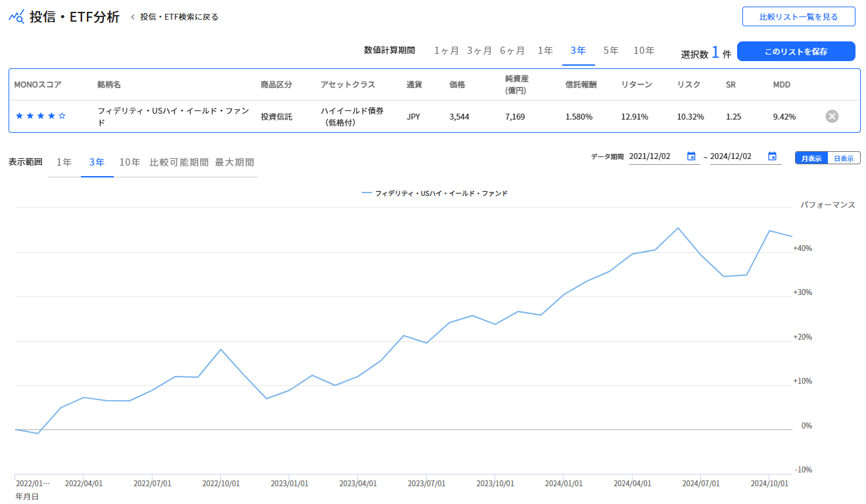Click the 商品区分 column header
The image size is (866, 504).
coord(276,85)
